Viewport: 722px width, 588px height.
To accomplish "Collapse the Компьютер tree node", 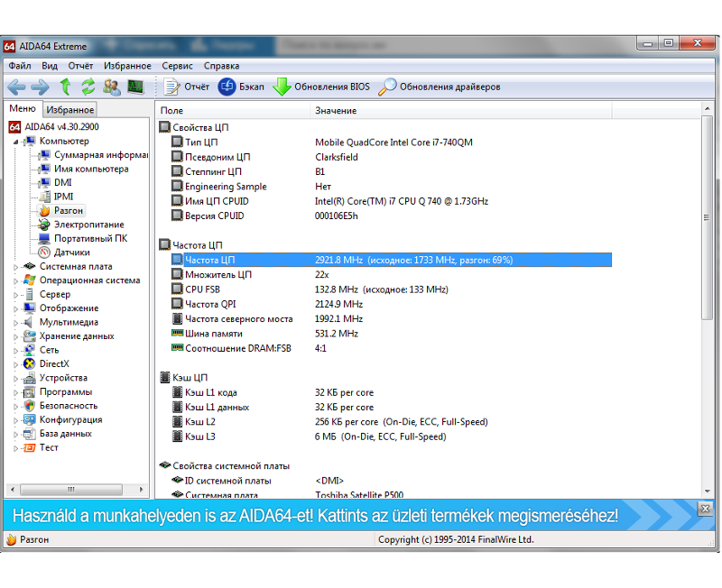I will coord(15,142).
